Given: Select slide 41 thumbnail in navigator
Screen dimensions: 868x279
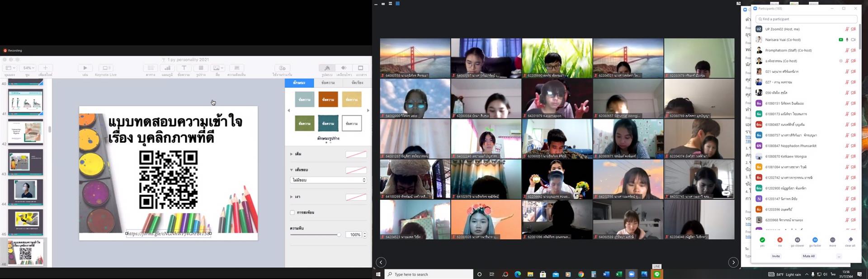Looking at the screenshot, I should [x=26, y=102].
